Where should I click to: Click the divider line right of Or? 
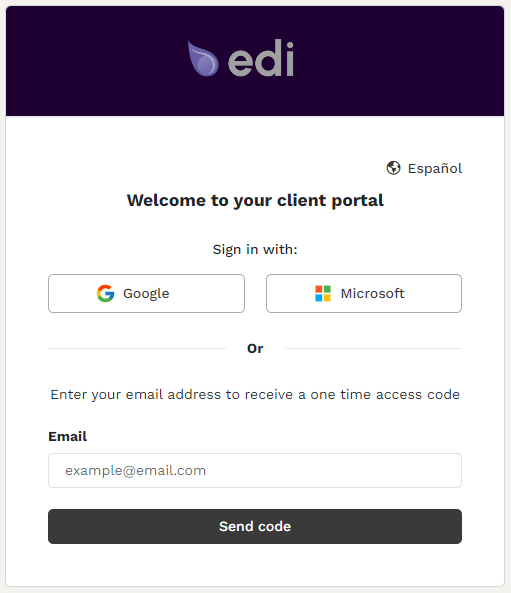coord(373,348)
